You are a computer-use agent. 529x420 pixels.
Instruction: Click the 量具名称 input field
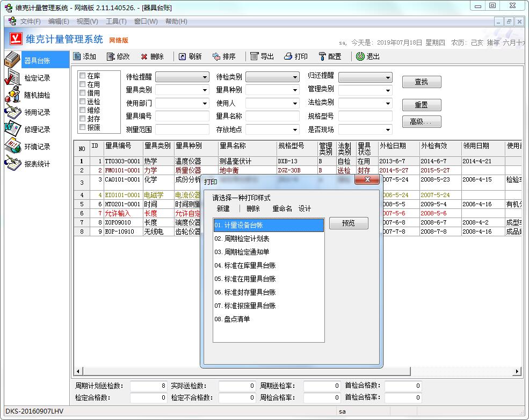click(272, 116)
